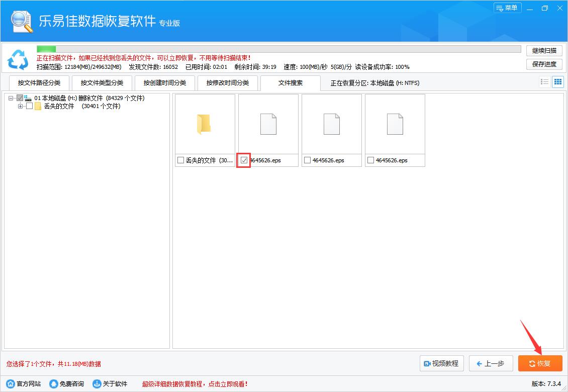
Task: Check the second 4645626.eps file checkbox
Action: point(307,160)
